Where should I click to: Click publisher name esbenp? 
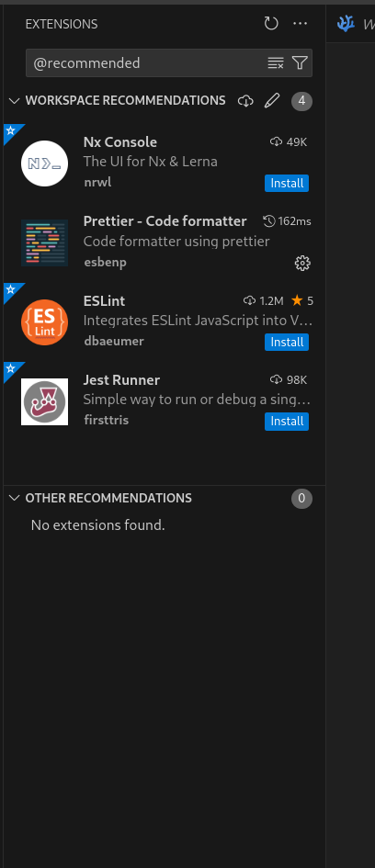(106, 263)
